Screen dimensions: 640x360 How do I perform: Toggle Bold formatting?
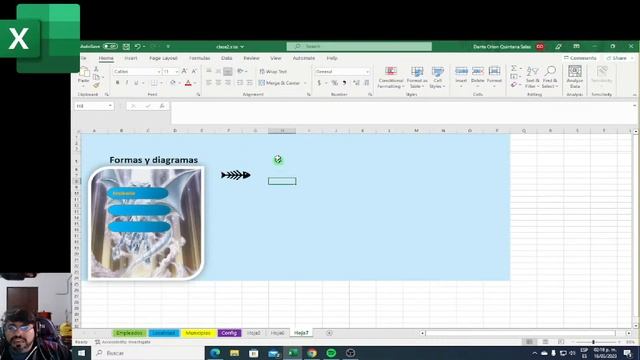(118, 83)
